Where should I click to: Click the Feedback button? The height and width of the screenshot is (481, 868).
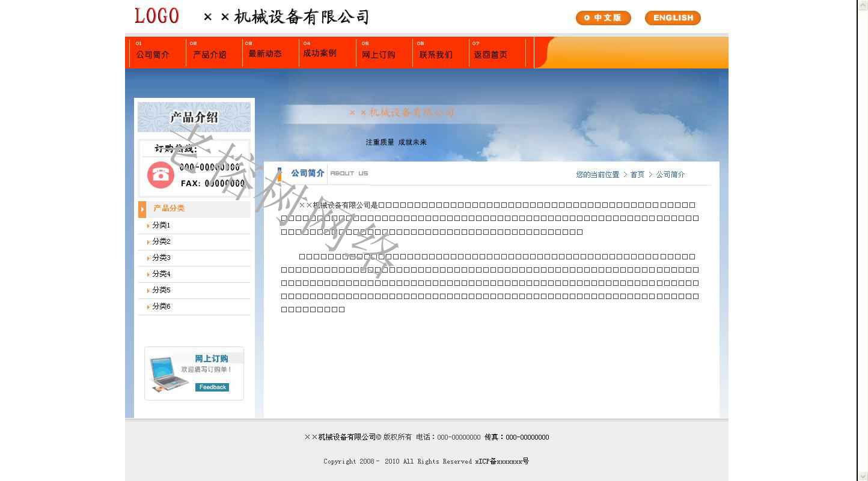tap(212, 387)
